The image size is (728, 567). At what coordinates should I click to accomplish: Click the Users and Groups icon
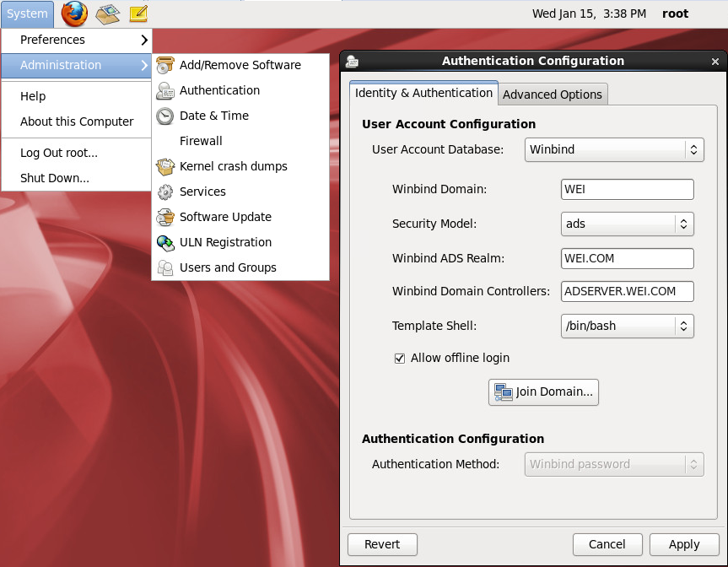[x=165, y=268]
